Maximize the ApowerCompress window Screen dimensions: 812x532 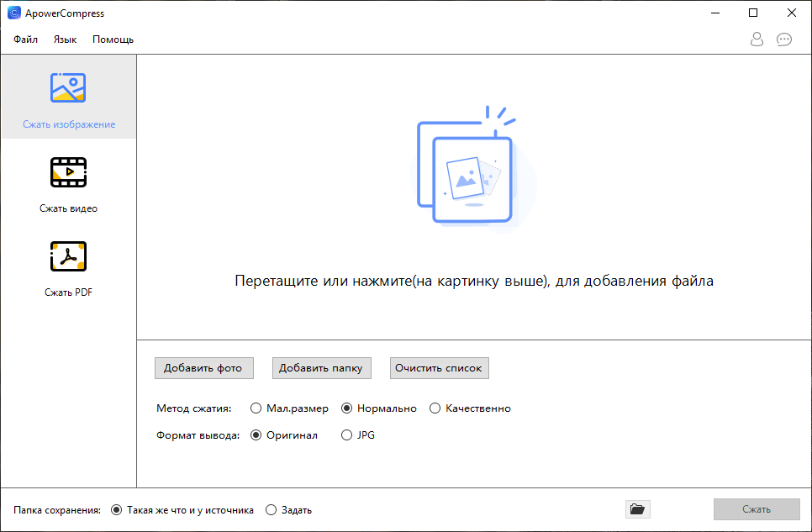(x=753, y=13)
